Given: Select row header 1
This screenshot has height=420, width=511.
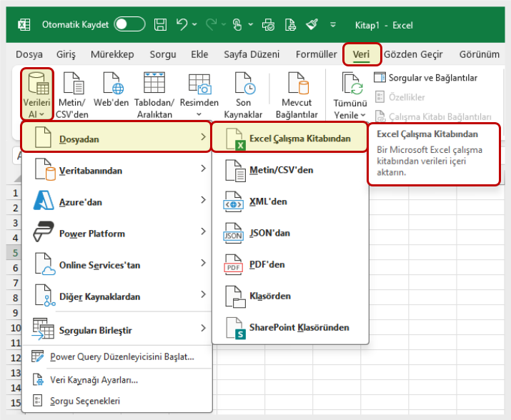Looking at the screenshot, I should 14,193.
